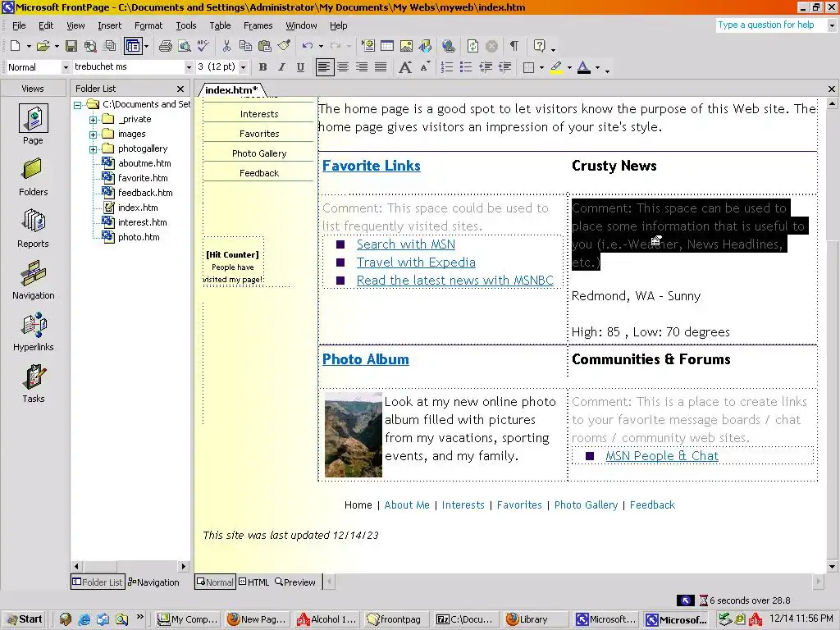This screenshot has width=840, height=630.
Task: Select the Format Painter brush icon
Action: 284,46
